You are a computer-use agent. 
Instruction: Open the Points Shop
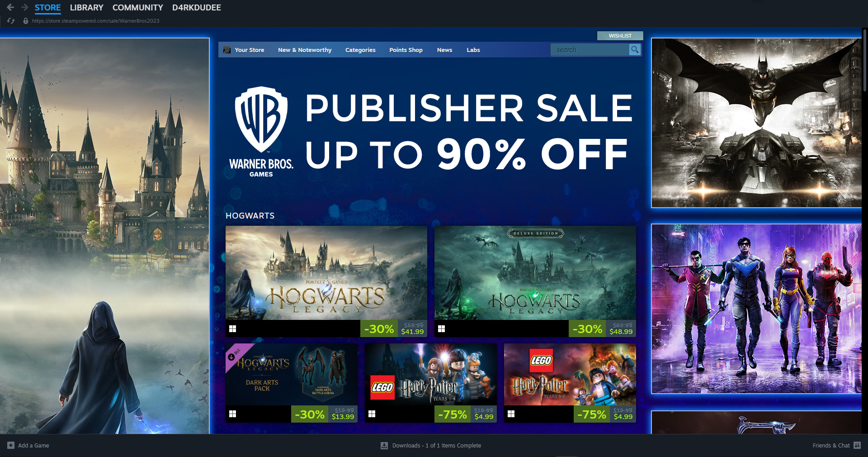point(406,50)
